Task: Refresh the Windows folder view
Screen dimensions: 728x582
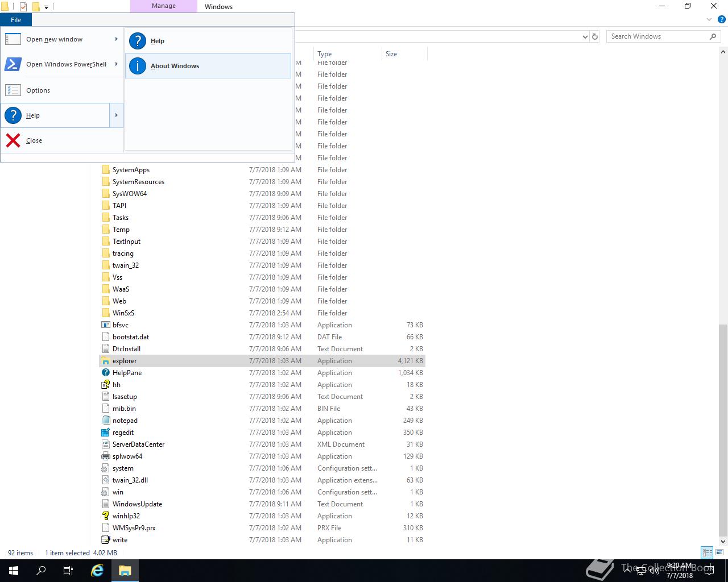Action: tap(595, 36)
